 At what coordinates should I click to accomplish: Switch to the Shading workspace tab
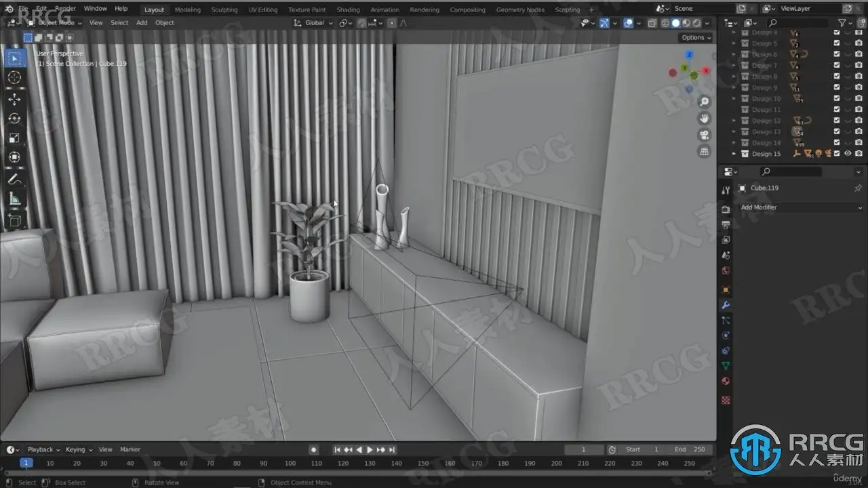coord(348,9)
